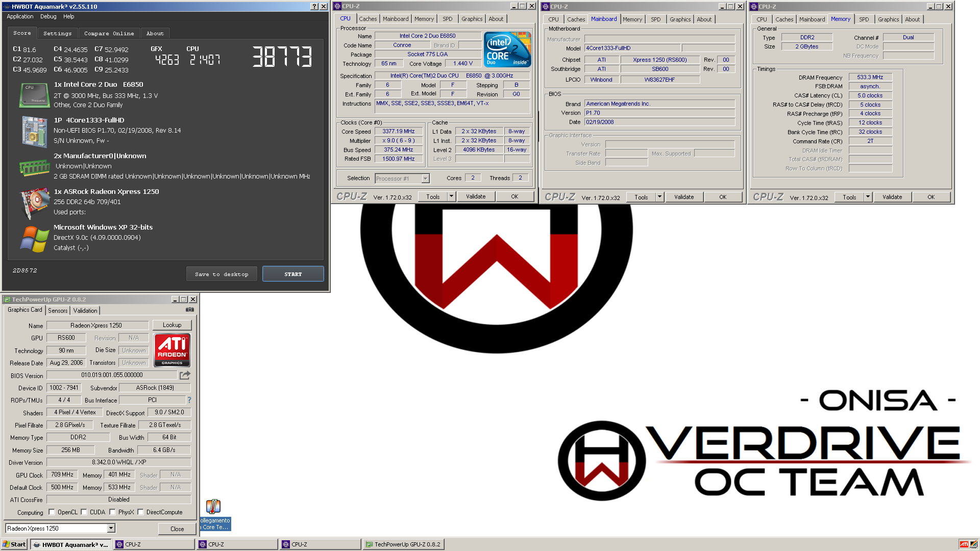Click the Aquamark total score 38773

pos(282,57)
